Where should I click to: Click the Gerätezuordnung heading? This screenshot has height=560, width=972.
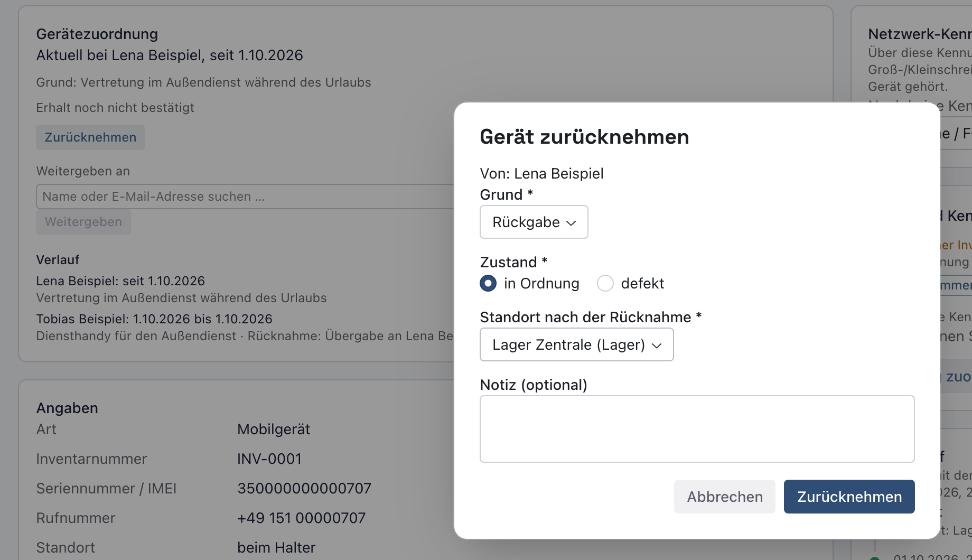click(97, 34)
